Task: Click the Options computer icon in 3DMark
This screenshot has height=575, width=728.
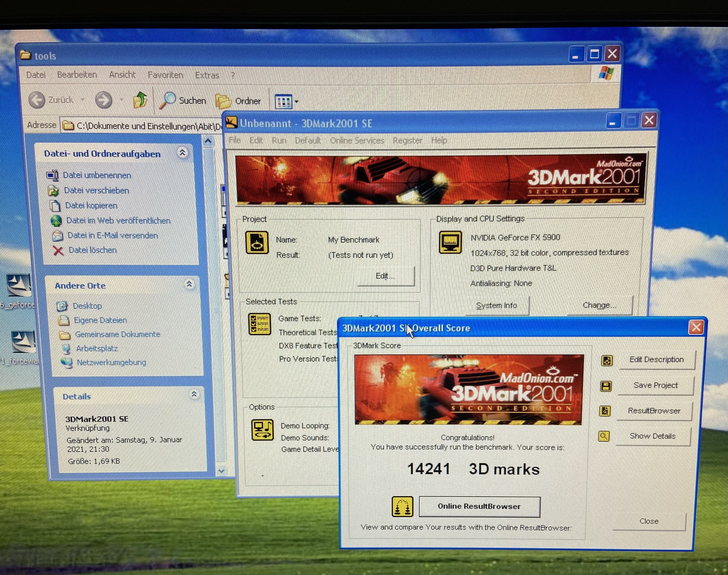Action: (x=263, y=430)
